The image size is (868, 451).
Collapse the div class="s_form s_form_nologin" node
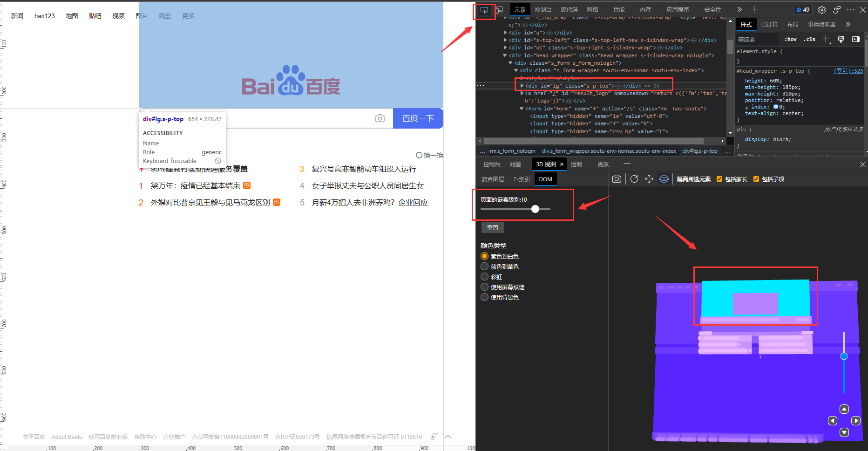(x=511, y=63)
